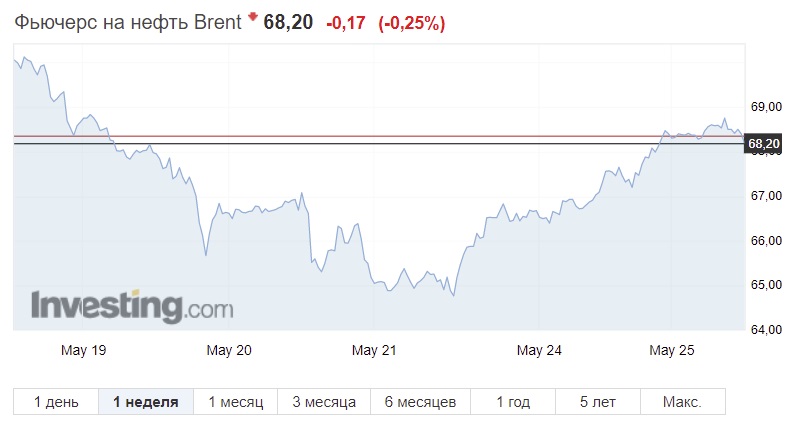Click the (-0,25%) percent change value
Screen dimensions: 797x424
412,23
